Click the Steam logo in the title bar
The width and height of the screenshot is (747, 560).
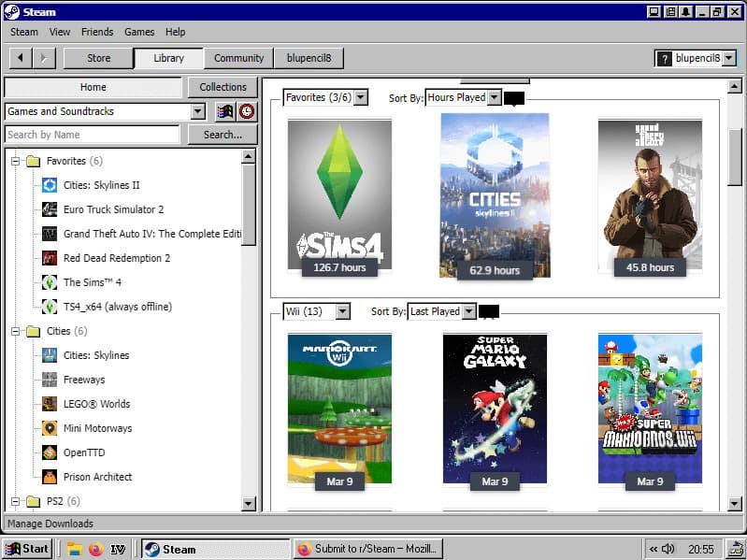coord(11,11)
